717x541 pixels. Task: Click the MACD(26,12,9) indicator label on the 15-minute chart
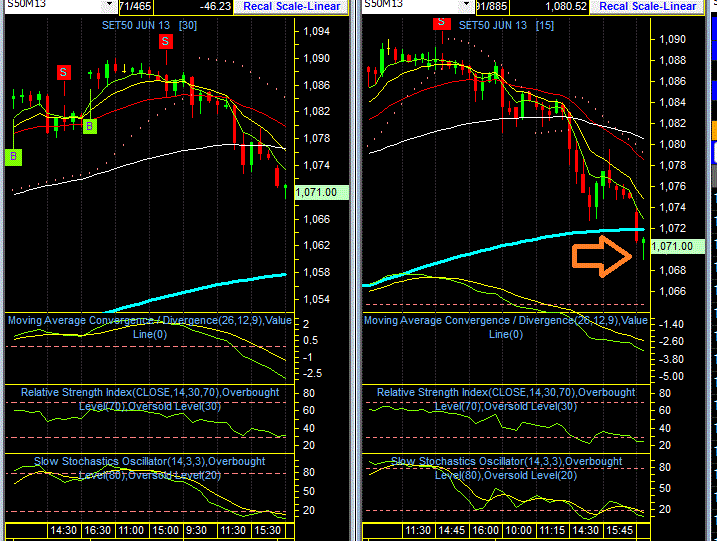[x=506, y=327]
